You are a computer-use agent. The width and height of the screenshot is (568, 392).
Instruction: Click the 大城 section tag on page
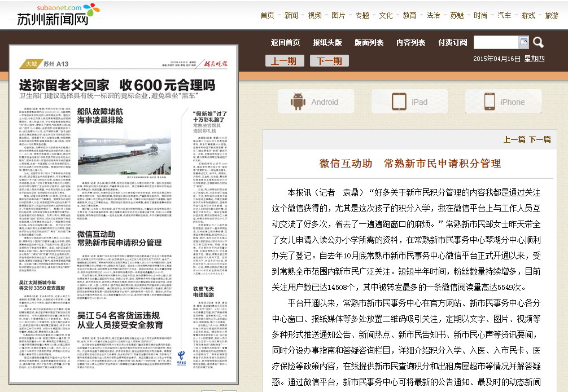click(x=31, y=64)
